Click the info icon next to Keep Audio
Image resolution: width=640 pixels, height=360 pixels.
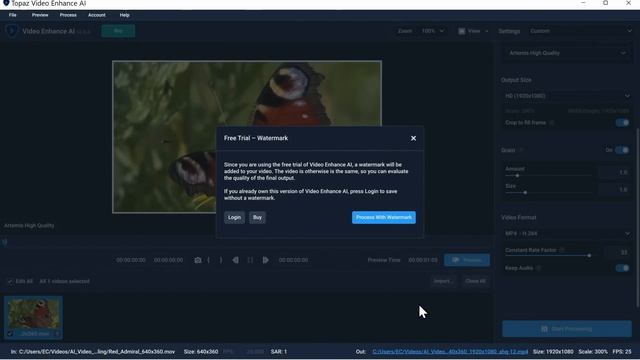coord(539,268)
